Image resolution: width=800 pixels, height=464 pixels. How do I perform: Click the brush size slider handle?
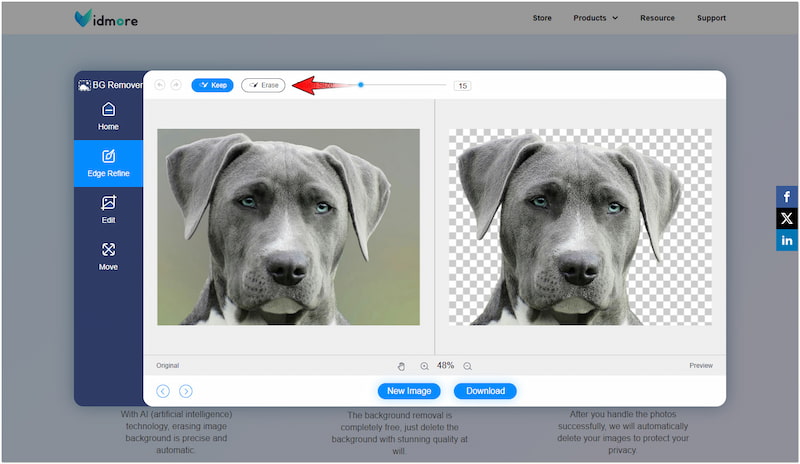361,85
